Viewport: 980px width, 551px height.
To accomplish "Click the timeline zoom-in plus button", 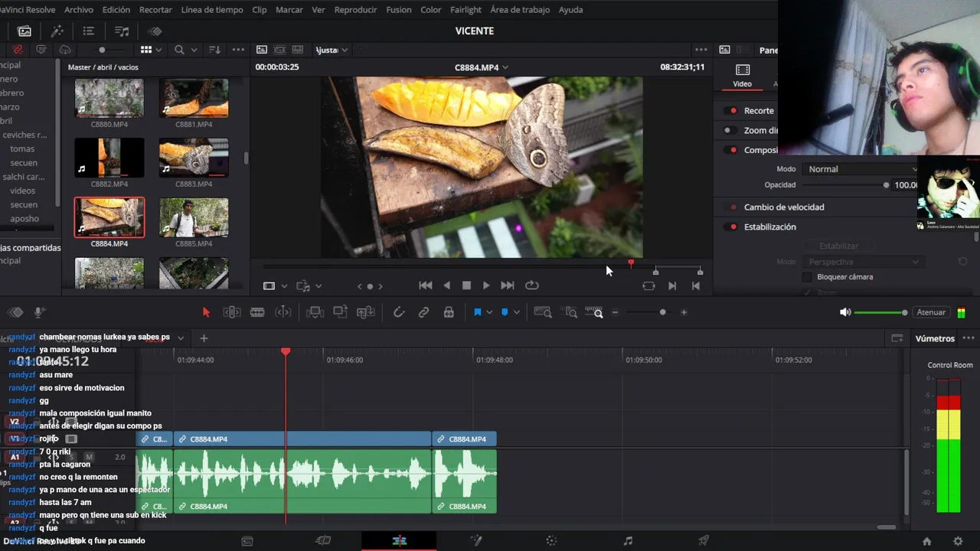I will tap(684, 312).
